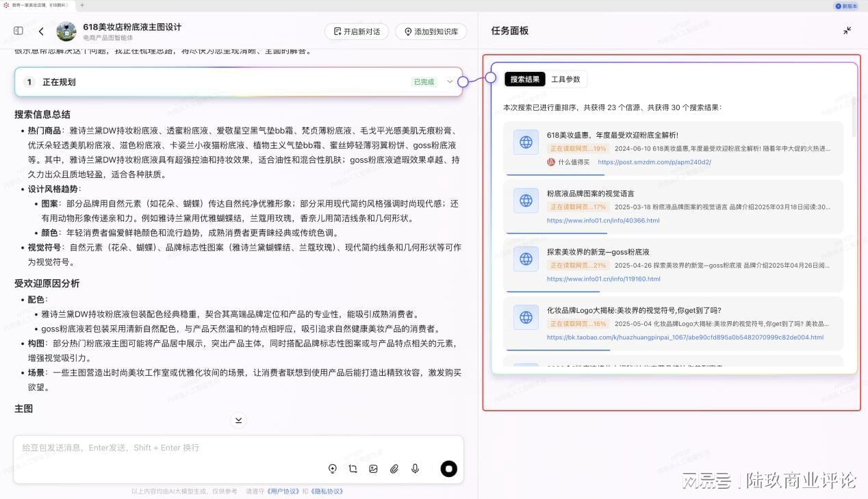
Task: Click 添加到知识库 button
Action: pyautogui.click(x=431, y=31)
